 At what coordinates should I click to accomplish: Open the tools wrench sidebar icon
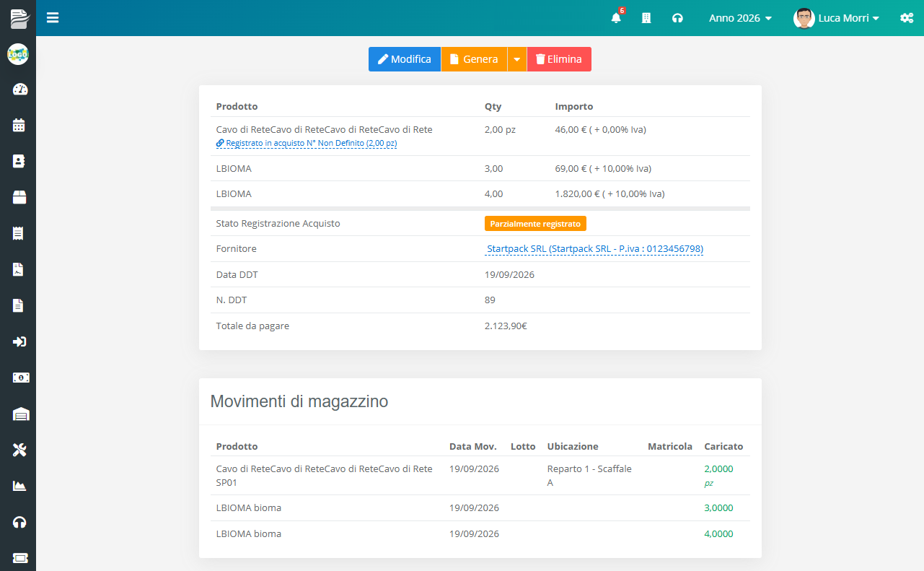[x=19, y=450]
